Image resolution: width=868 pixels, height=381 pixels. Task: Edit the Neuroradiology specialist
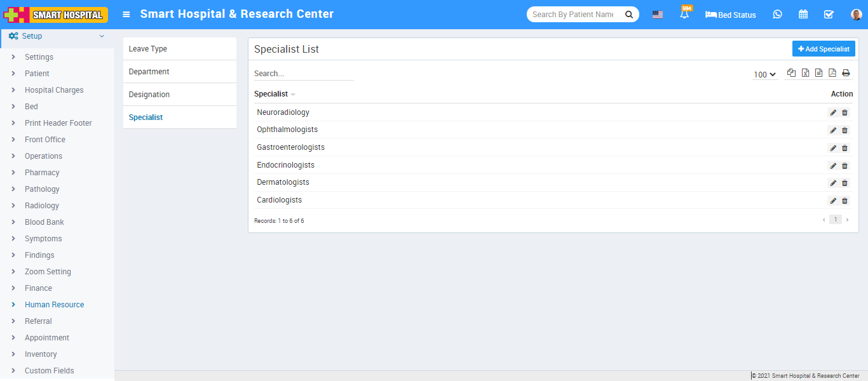pyautogui.click(x=833, y=112)
